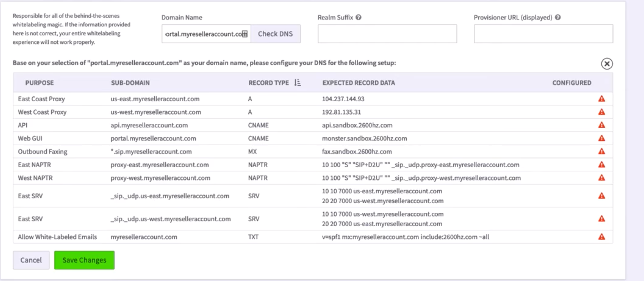The image size is (644, 281).
Task: Click the PURPOSE column header
Action: coord(40,83)
